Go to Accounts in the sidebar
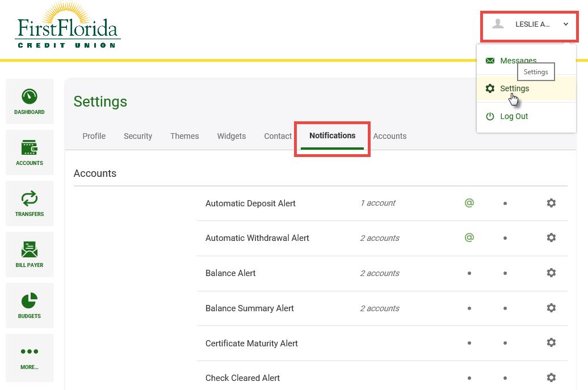Viewport: 588px width, 390px height. 30,152
